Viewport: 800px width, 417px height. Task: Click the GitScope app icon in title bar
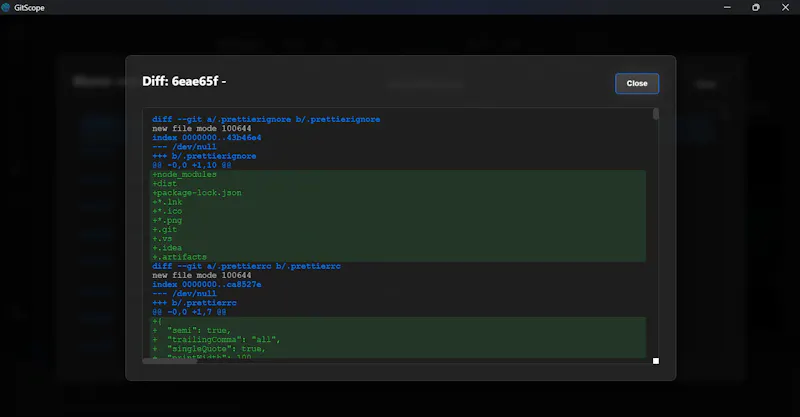tap(6, 7)
